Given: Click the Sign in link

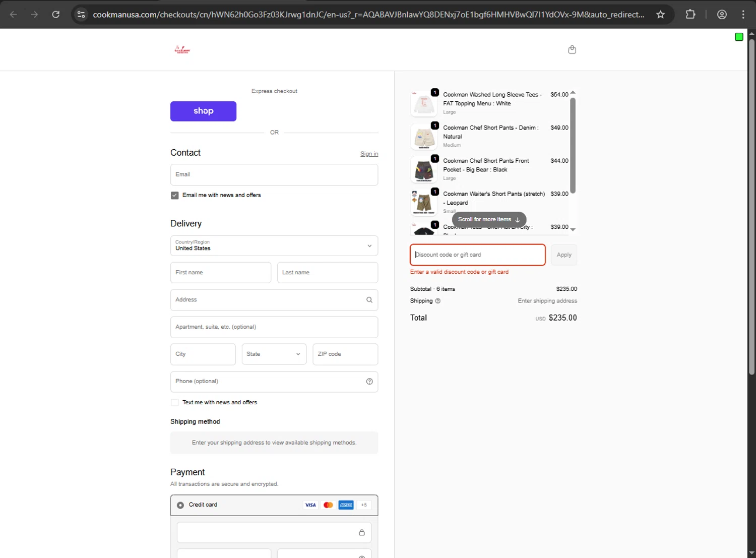Looking at the screenshot, I should [x=369, y=154].
